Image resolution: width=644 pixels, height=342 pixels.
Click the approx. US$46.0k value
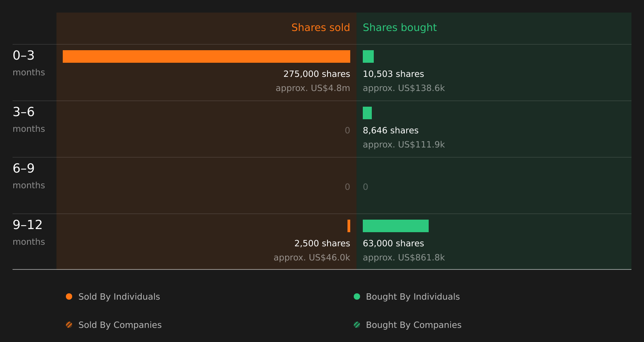click(312, 258)
